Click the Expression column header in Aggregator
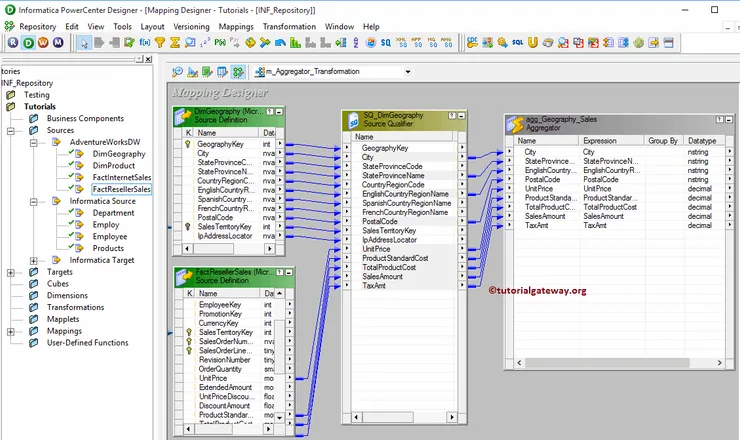 [612, 141]
